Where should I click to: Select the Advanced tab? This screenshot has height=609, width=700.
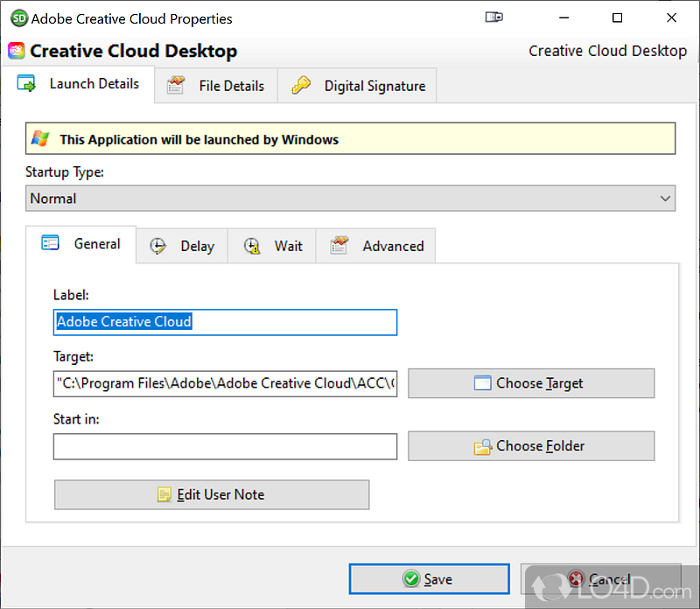pyautogui.click(x=376, y=246)
